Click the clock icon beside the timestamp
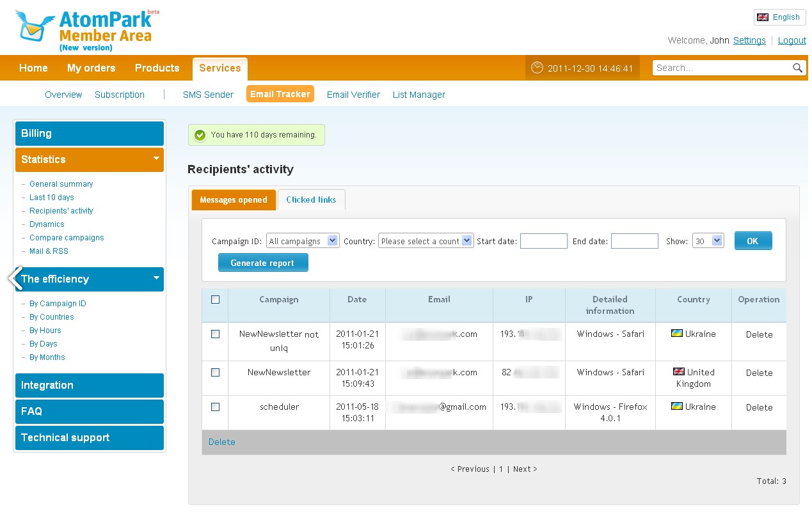Screen dimensions: 812x514 [x=537, y=68]
